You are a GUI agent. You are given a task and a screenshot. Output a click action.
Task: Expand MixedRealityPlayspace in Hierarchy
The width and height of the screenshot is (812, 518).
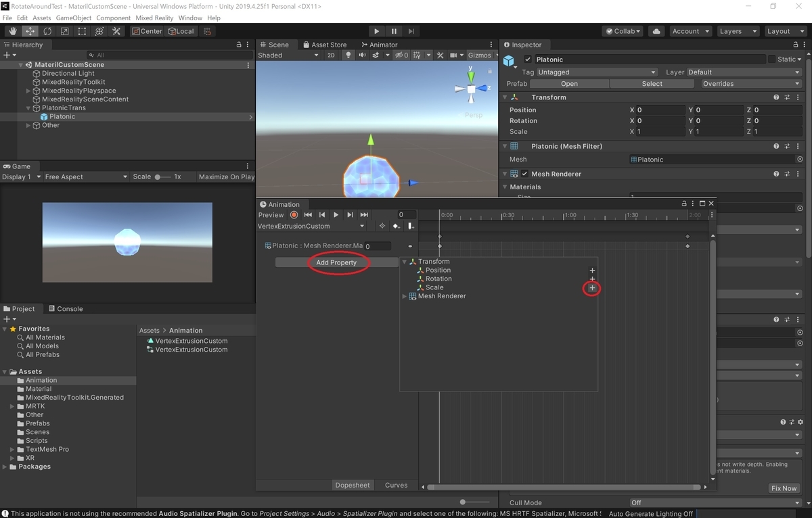(28, 91)
